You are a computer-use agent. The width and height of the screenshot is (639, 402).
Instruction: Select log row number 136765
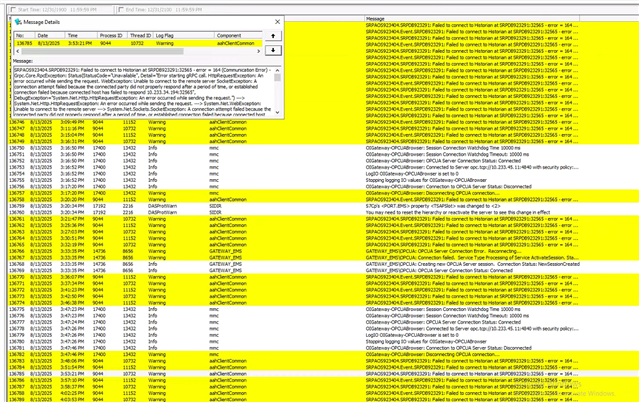coord(323,245)
